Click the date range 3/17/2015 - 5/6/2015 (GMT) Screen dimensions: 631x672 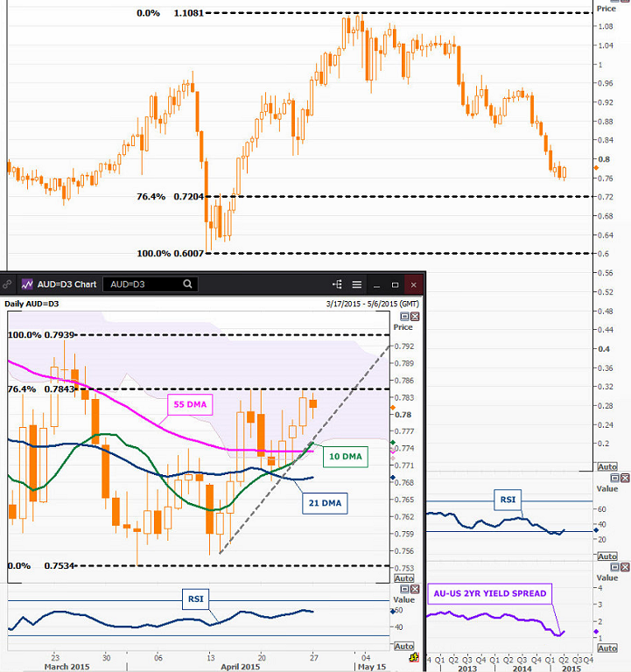coord(373,304)
